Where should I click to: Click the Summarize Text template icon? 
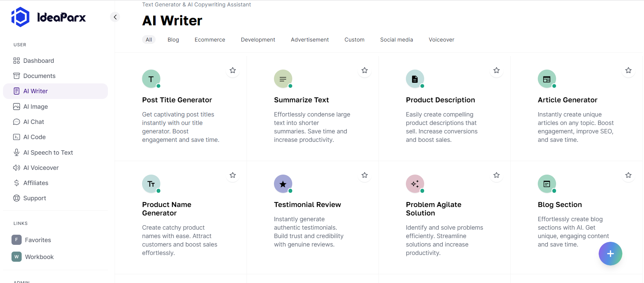click(283, 79)
